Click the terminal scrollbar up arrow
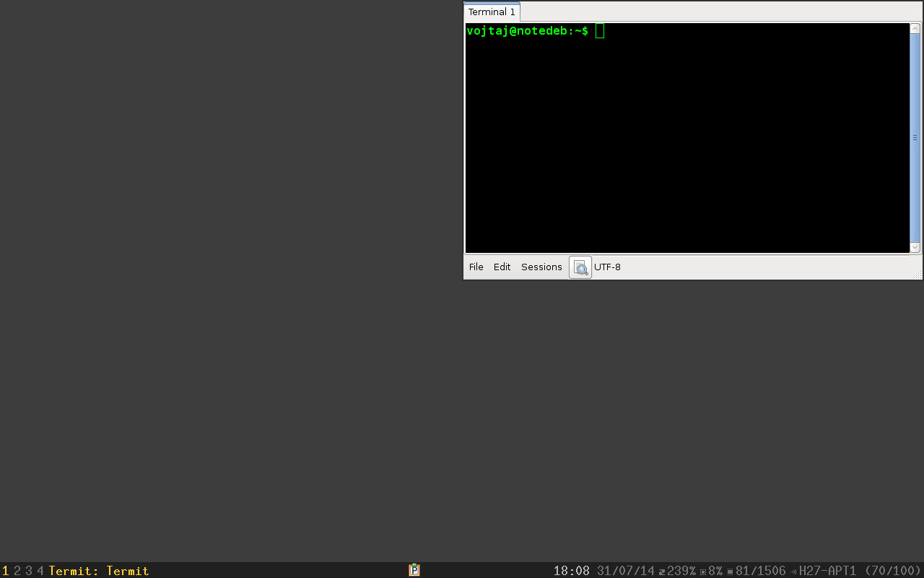Viewport: 924px width, 578px height. [x=915, y=29]
